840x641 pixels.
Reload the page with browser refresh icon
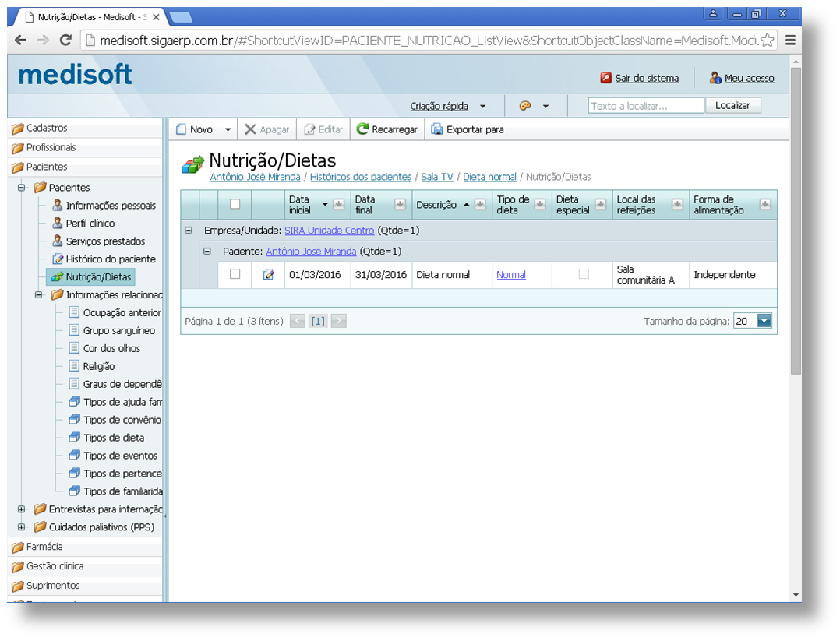point(65,41)
